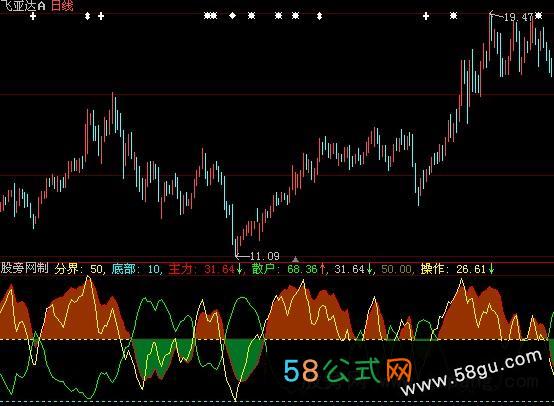Click the 日线 period label
This screenshot has height=406, width=554.
click(x=62, y=6)
